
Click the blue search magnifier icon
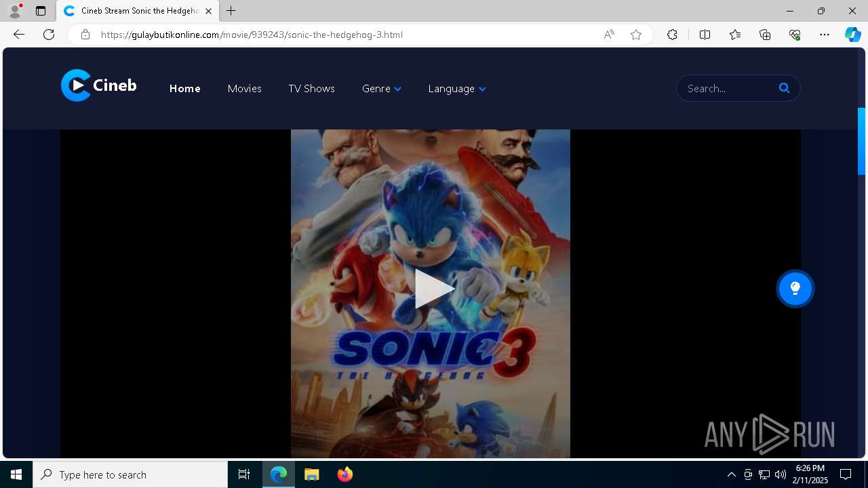coord(785,88)
